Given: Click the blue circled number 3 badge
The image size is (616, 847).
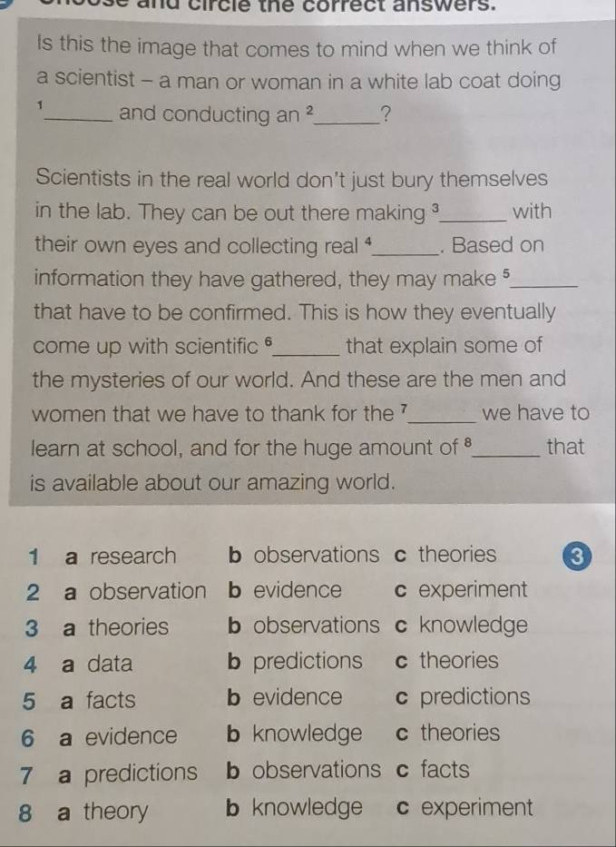Looking at the screenshot, I should click(x=577, y=556).
